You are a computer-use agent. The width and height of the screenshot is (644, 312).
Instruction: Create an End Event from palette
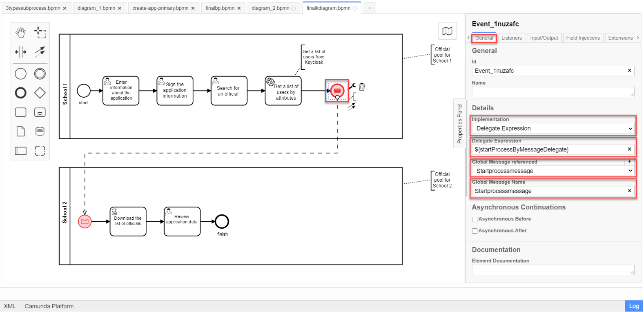tap(20, 93)
